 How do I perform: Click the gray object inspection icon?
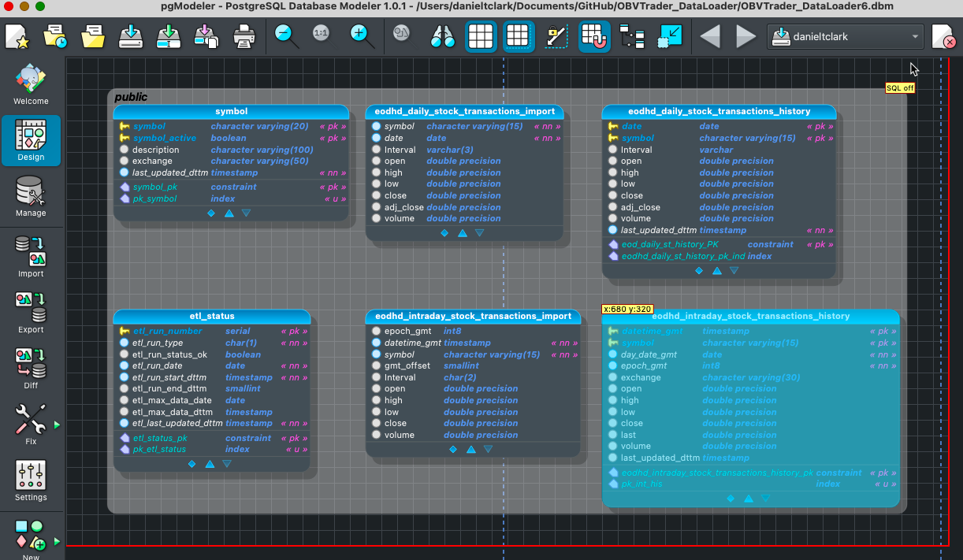402,35
